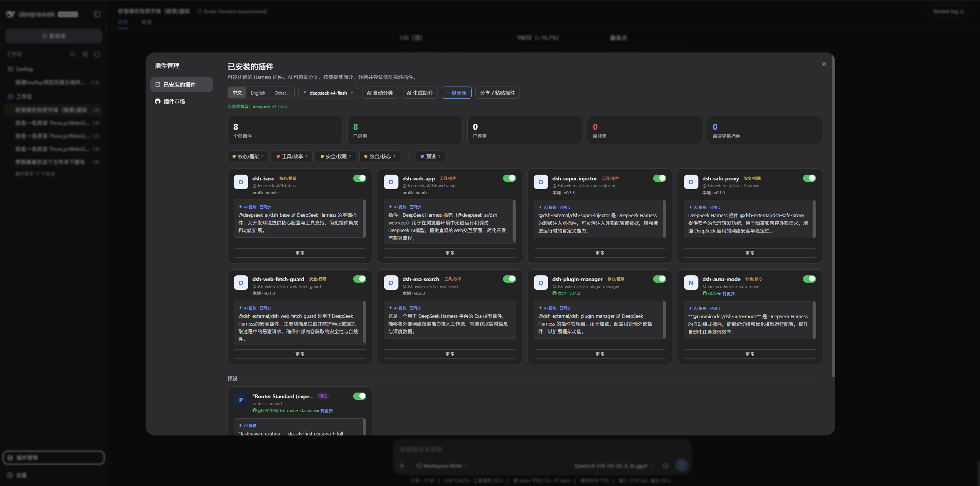
Task: Open 插件管理 in the main sidebar
Action: coord(54,458)
